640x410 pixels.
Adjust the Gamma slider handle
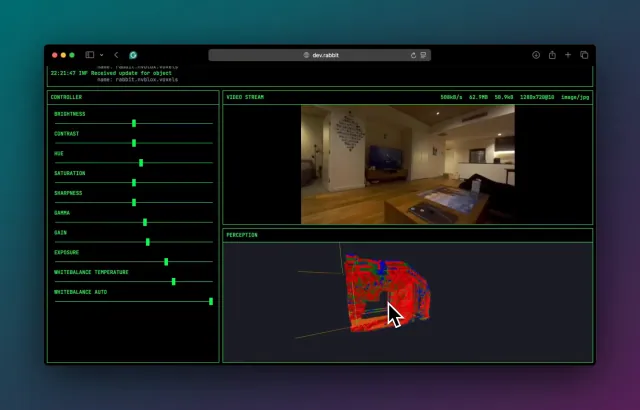point(145,222)
